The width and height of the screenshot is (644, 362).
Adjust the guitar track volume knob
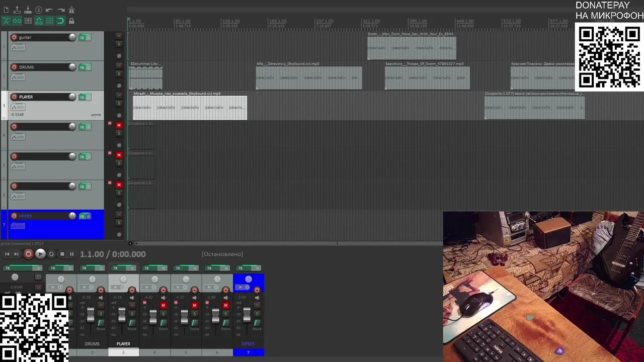click(72, 37)
